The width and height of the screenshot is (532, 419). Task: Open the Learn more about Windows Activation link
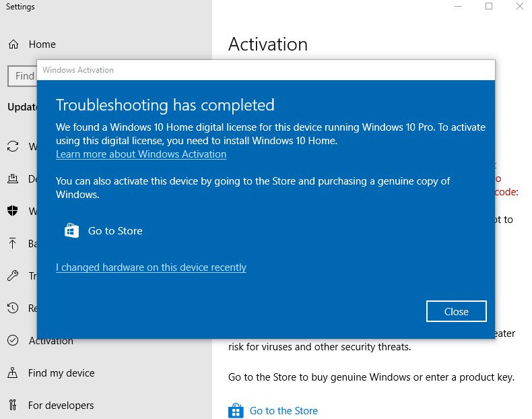point(141,154)
